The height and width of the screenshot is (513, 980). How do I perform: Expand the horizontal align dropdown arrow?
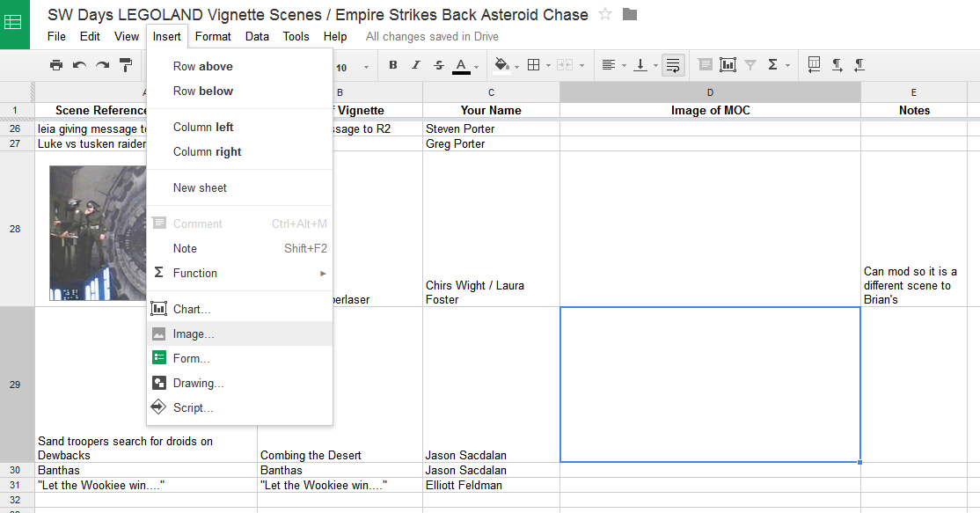pos(624,66)
